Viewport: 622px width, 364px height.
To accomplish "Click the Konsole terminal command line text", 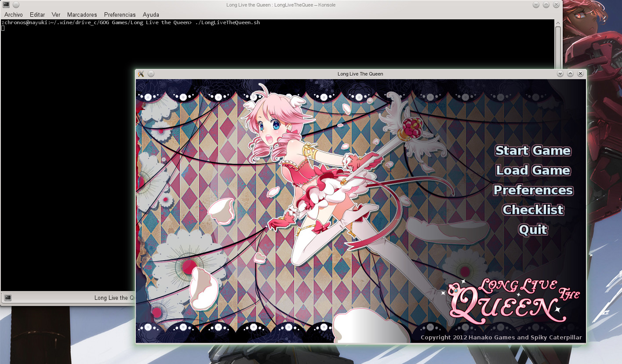I will coord(131,22).
